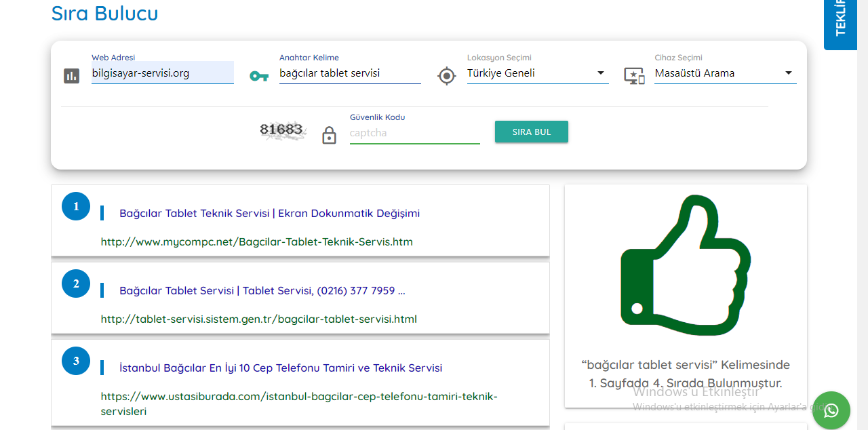Focus the Anahtar Kelime input field

[350, 73]
